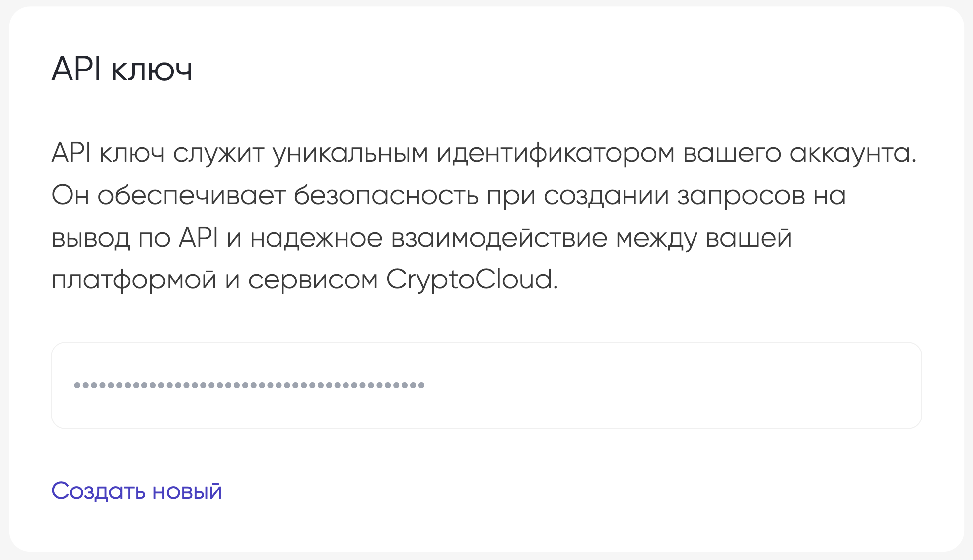973x560 pixels.
Task: Click the word "платформой" in the description
Action: (134, 280)
